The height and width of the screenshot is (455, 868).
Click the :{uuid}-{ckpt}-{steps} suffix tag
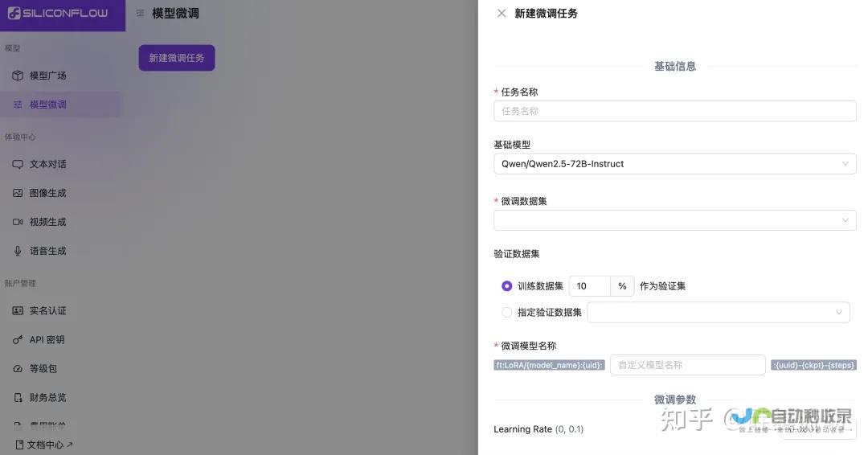pos(813,365)
